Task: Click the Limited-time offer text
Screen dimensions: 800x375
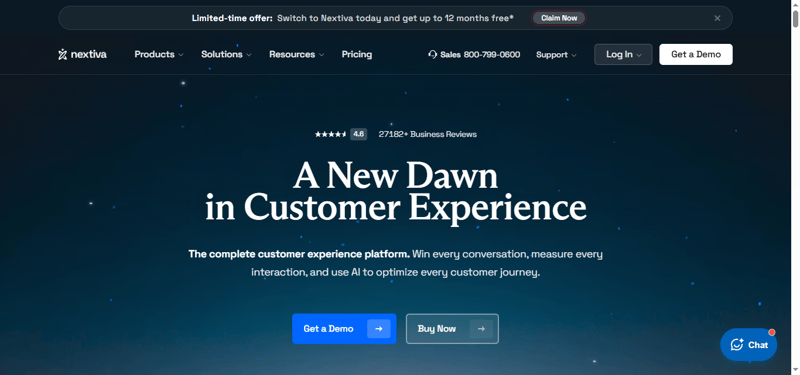Action: [x=232, y=18]
